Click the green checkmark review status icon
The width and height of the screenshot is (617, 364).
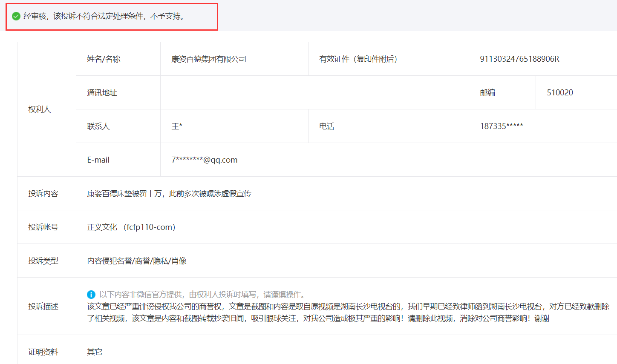[x=16, y=17]
